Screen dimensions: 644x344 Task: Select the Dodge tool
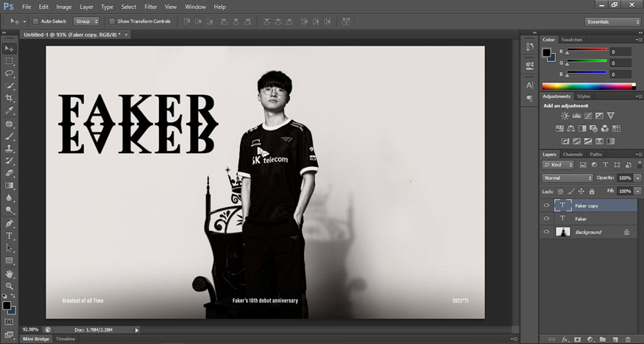coord(9,210)
